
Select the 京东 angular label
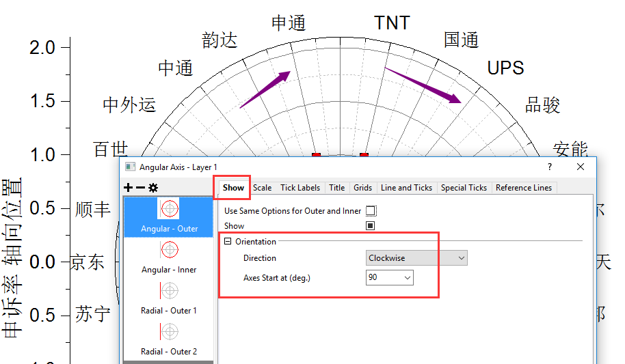click(x=88, y=262)
